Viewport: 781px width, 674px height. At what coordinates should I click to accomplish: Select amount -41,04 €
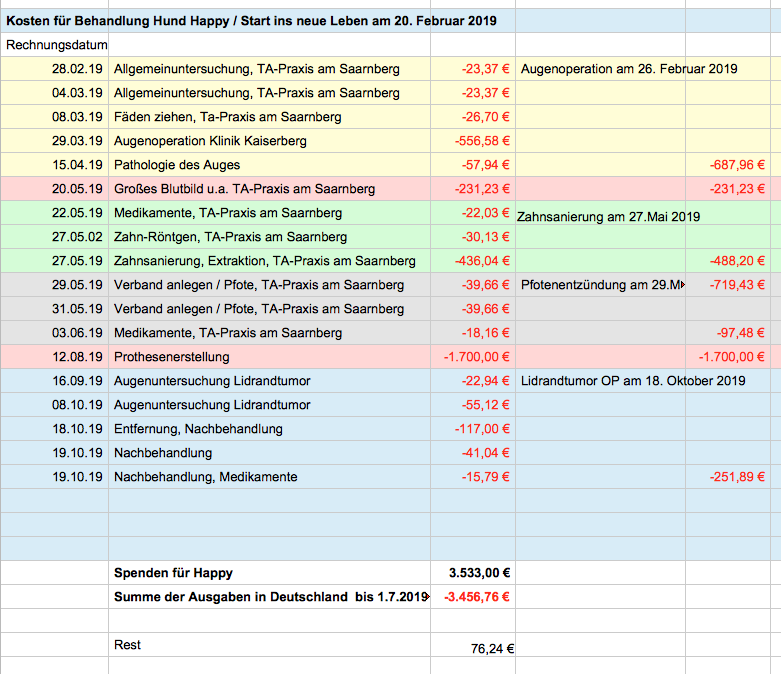(x=473, y=452)
